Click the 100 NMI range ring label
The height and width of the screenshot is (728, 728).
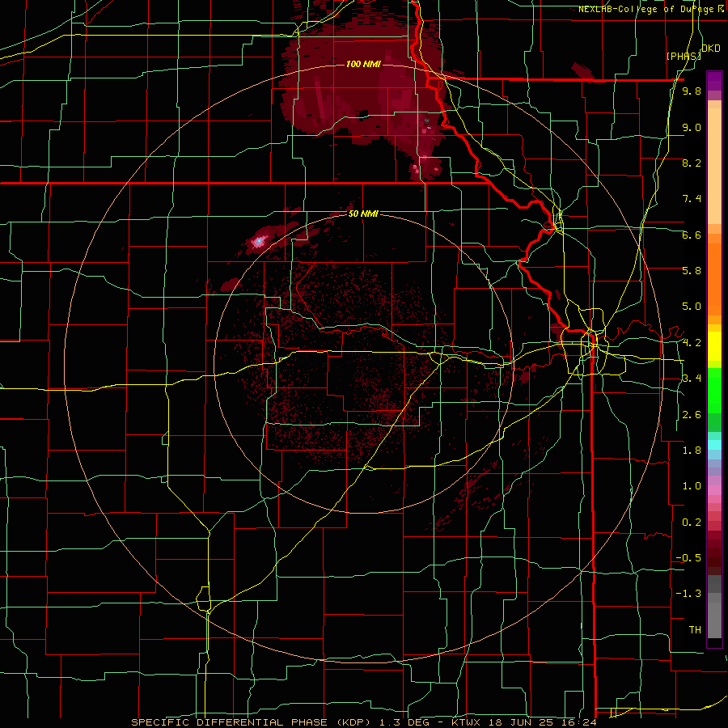pos(363,64)
